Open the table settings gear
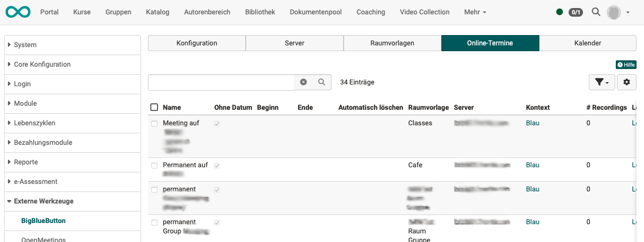 point(627,82)
